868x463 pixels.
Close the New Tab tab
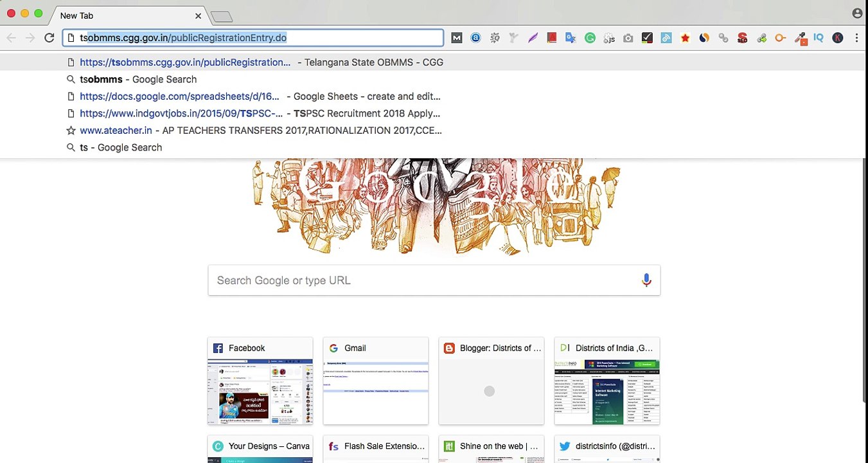[198, 15]
